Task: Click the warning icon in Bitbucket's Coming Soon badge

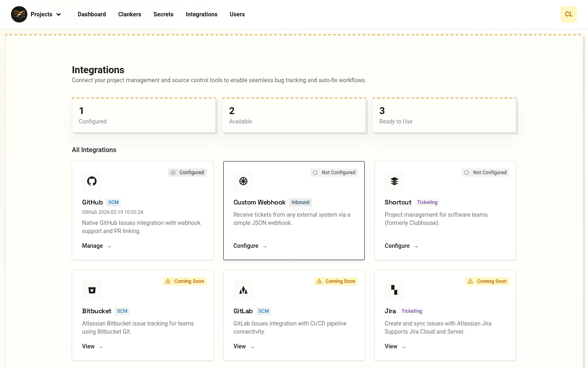Action: coord(167,281)
